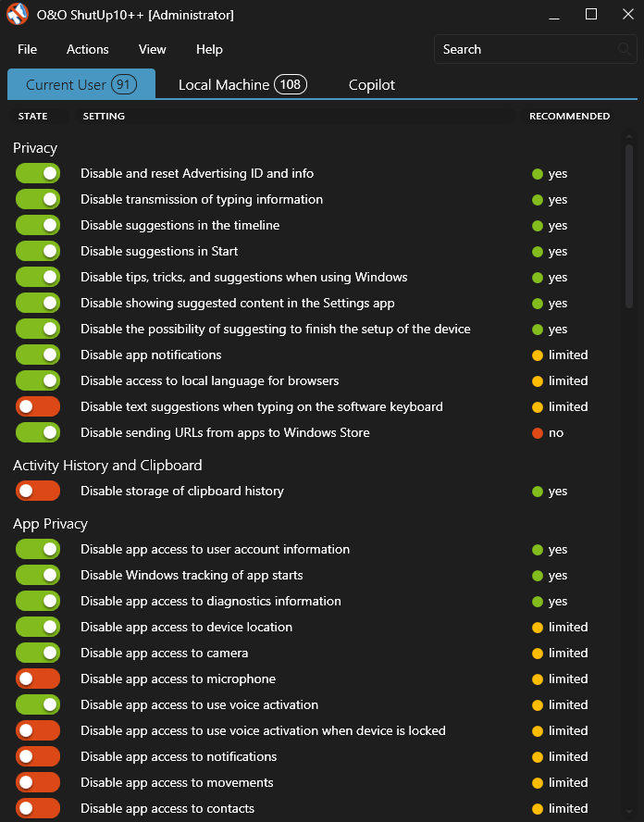Click orange dot next to Disable app notifications
This screenshot has height=822, width=644.
(x=537, y=355)
